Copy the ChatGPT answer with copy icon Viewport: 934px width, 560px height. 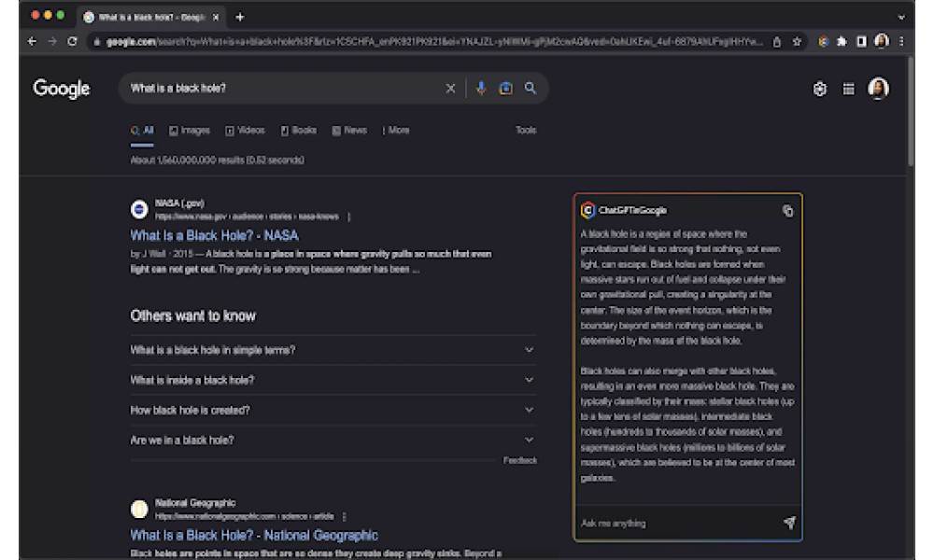click(787, 211)
